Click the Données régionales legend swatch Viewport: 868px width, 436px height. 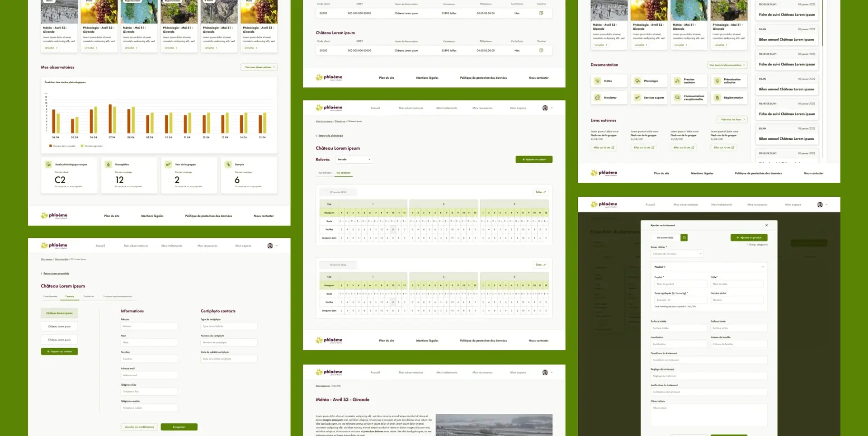[x=82, y=146]
